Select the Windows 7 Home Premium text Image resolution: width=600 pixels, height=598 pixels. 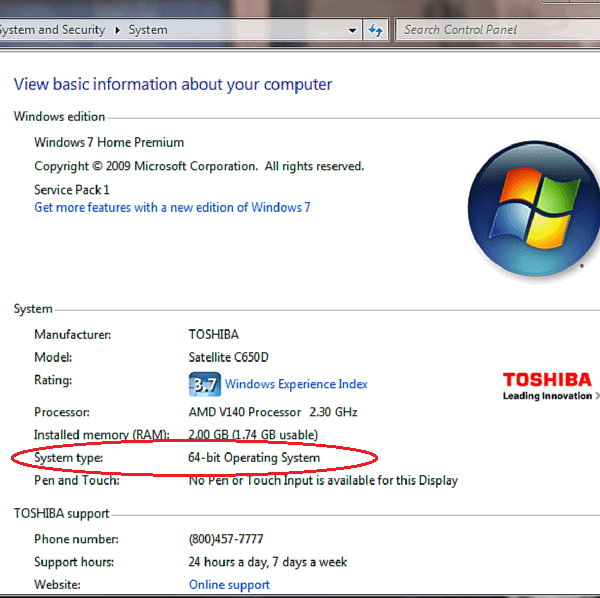[109, 142]
